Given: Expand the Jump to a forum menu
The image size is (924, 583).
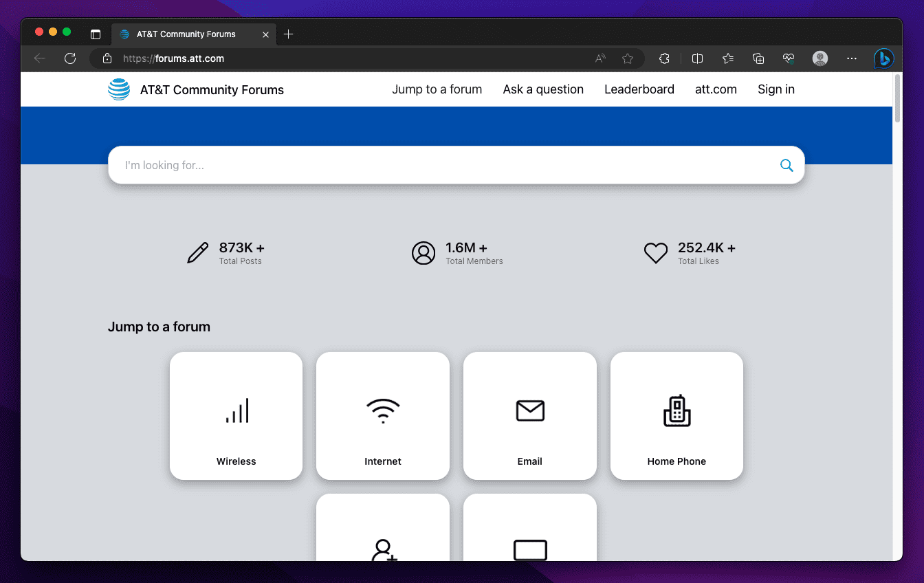Looking at the screenshot, I should pos(437,89).
